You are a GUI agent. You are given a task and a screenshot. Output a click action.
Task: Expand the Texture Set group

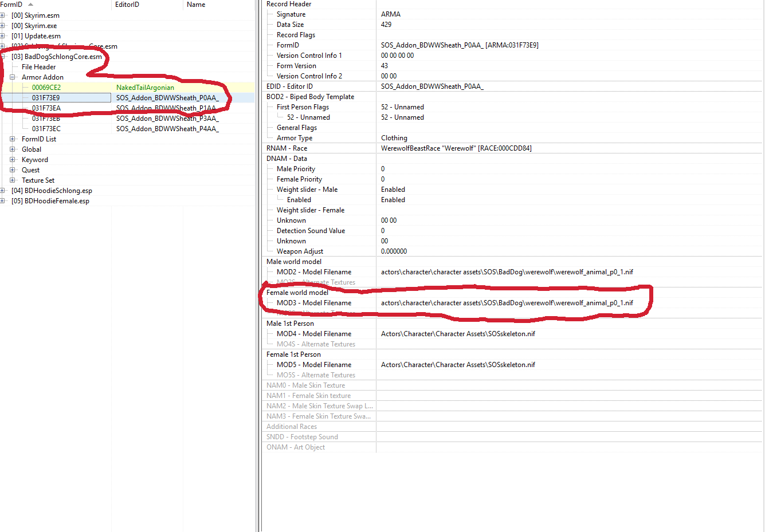pyautogui.click(x=13, y=180)
